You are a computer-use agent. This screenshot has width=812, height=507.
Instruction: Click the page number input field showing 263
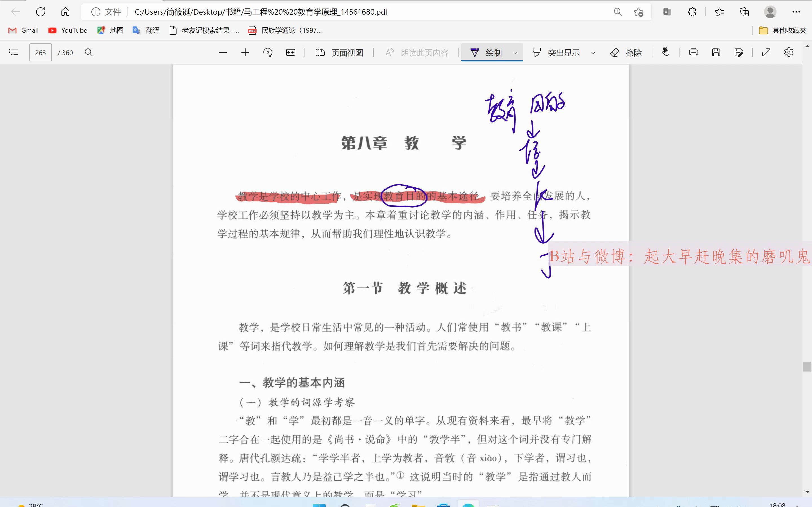pyautogui.click(x=40, y=53)
